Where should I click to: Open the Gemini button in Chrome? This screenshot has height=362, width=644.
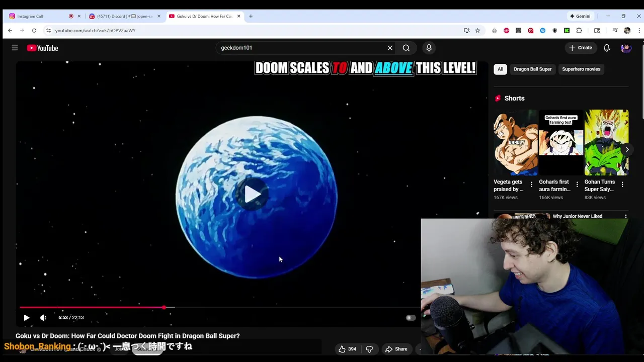[580, 16]
